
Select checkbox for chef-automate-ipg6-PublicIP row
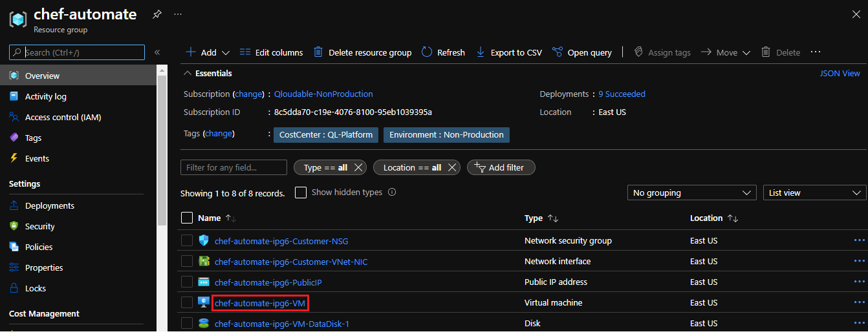coord(187,282)
